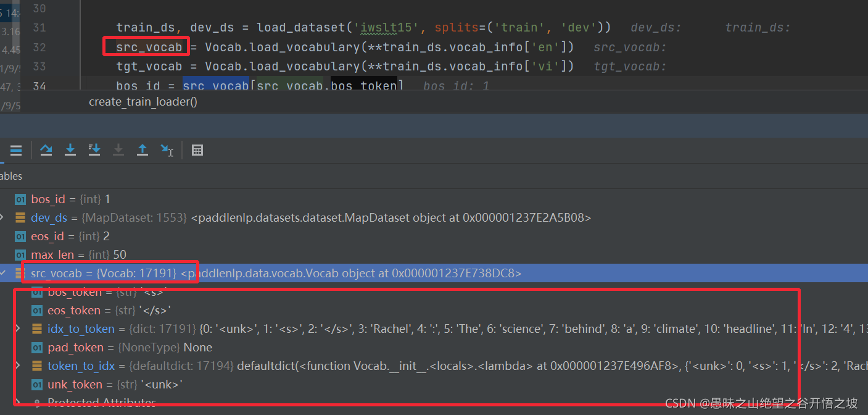Select the eos_token attribute row

[x=434, y=310]
